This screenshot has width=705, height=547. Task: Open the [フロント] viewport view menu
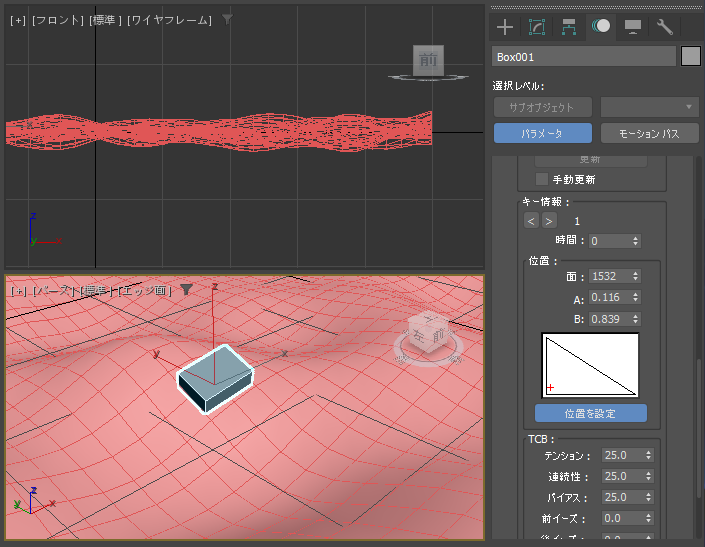click(58, 20)
